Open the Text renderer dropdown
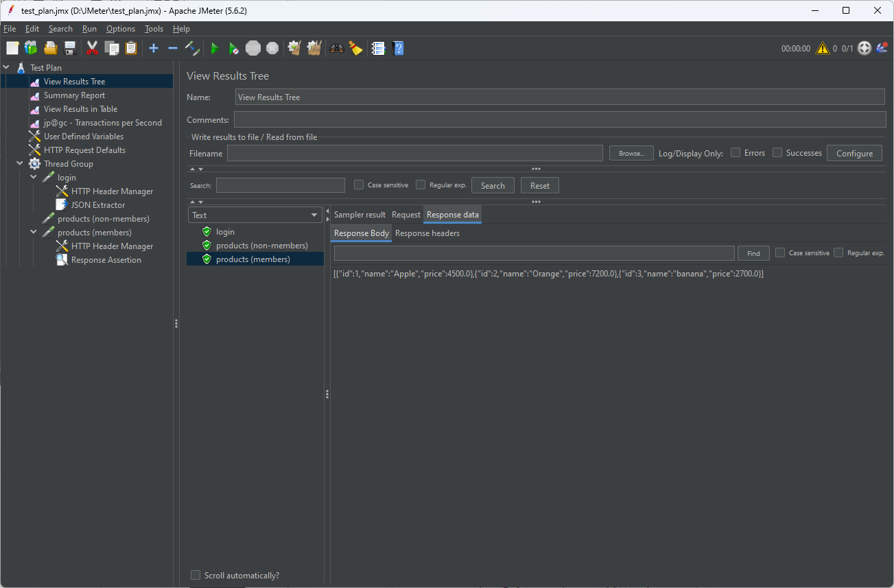894x588 pixels. [x=255, y=215]
